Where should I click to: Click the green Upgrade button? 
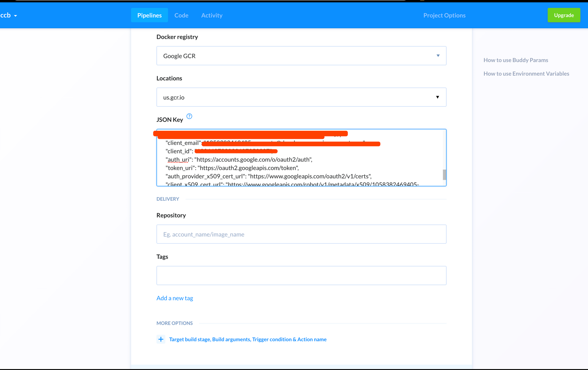(x=564, y=15)
